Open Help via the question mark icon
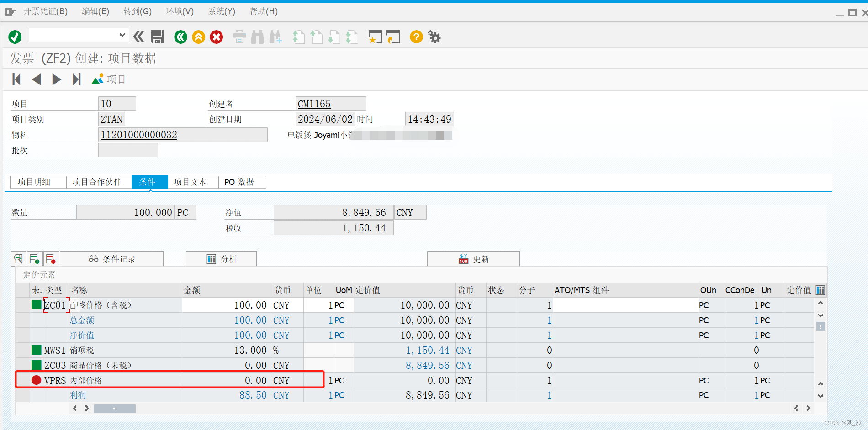The width and height of the screenshot is (868, 430). (x=415, y=37)
